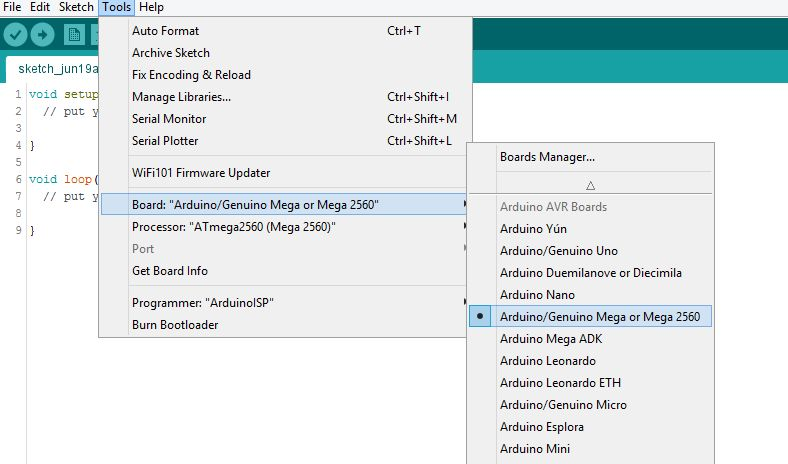Open the Edit menu
This screenshot has width=788, height=464.
tap(40, 7)
